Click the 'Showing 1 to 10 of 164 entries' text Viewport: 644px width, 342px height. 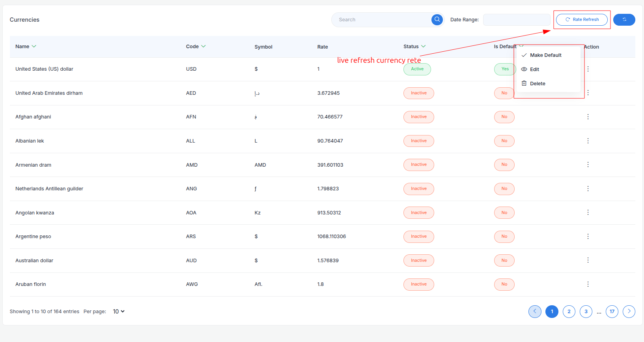click(x=45, y=312)
